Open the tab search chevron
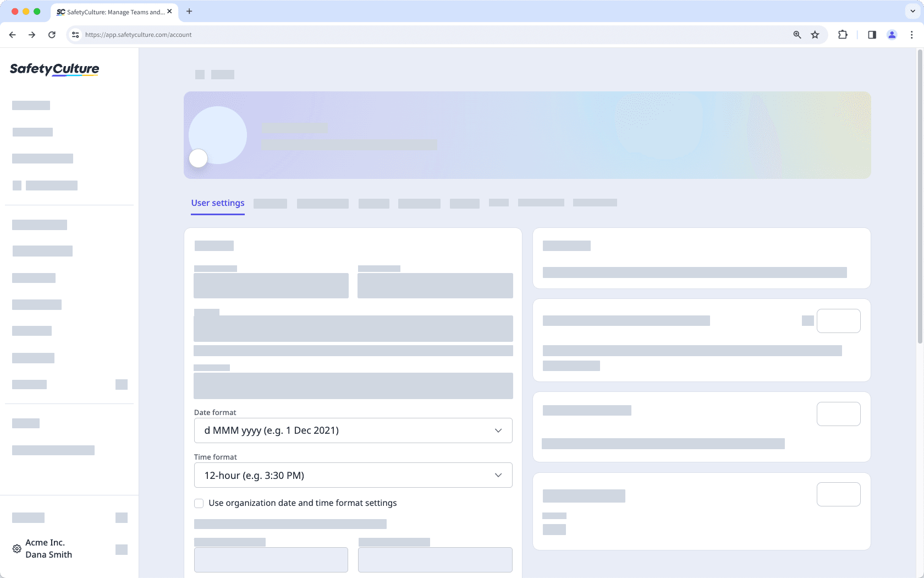The image size is (924, 578). click(911, 11)
